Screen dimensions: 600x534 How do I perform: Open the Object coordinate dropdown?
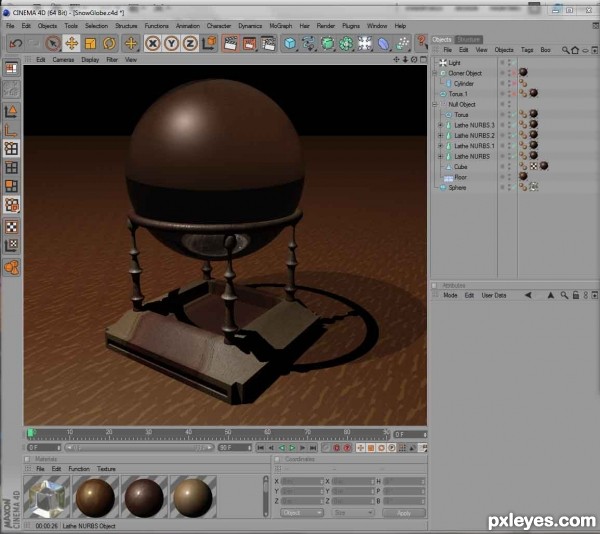pos(302,513)
